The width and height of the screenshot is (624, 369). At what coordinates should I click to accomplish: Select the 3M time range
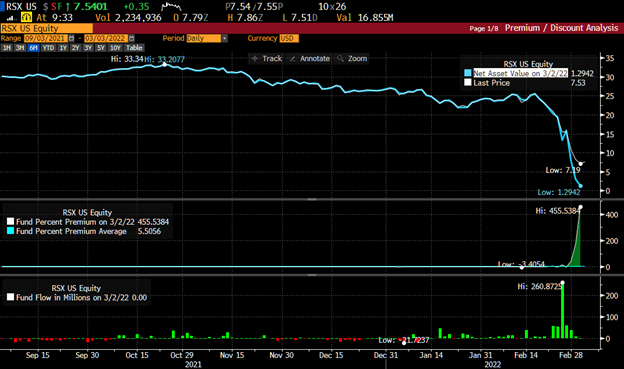coord(20,48)
